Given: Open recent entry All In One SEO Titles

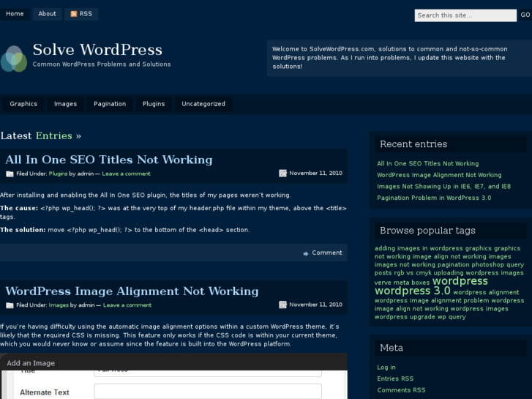Looking at the screenshot, I should tap(428, 164).
